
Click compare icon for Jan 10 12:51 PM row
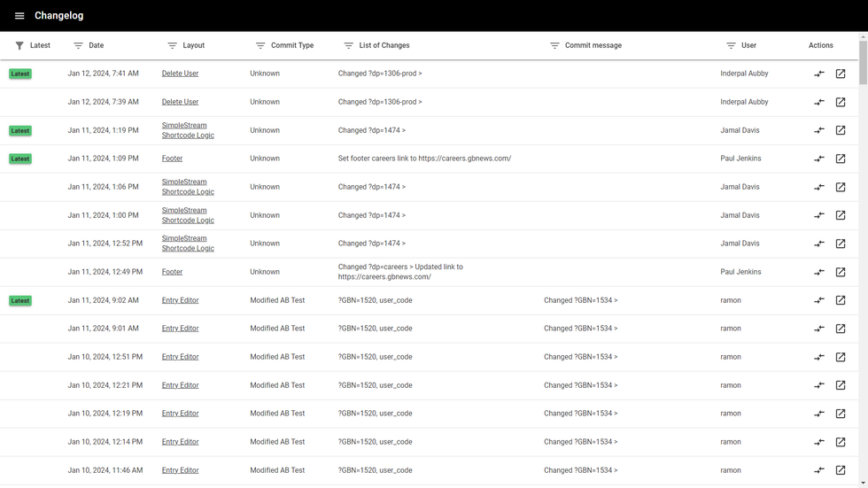pos(819,358)
